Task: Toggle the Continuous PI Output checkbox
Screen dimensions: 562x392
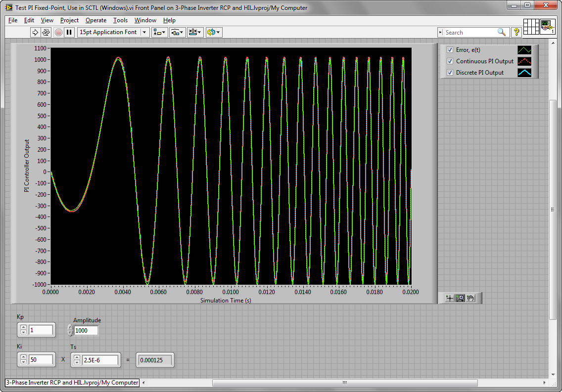Action: [450, 61]
